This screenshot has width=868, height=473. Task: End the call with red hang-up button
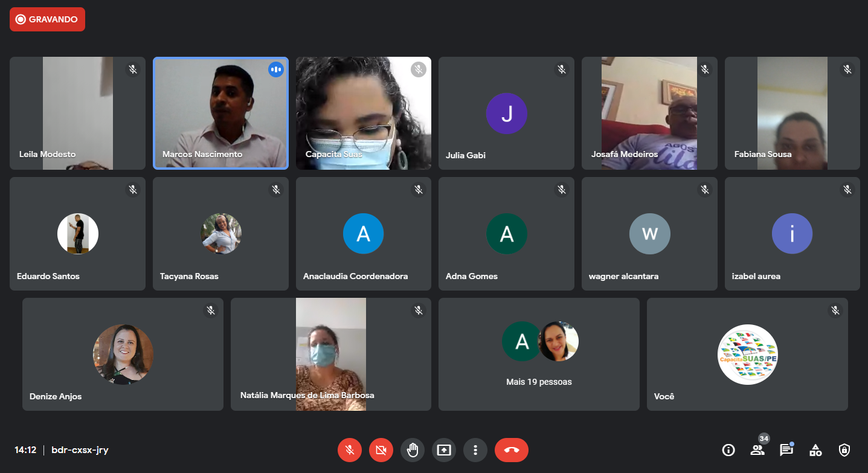[512, 450]
